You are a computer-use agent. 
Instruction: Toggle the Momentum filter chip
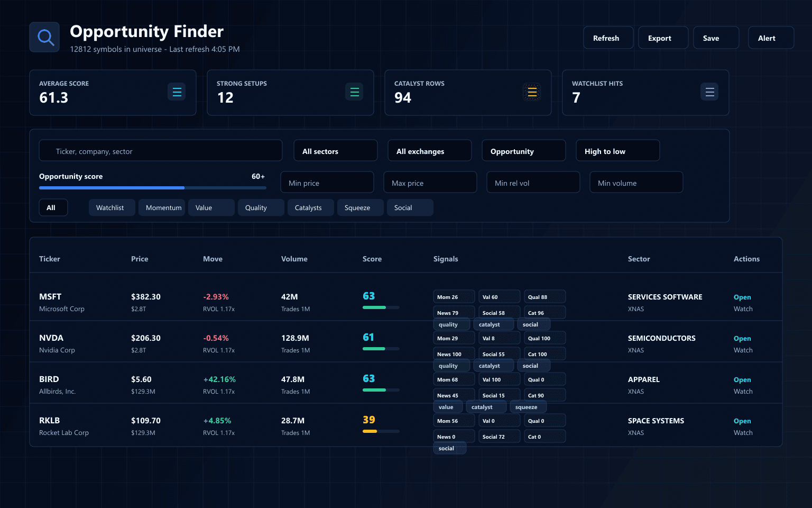pyautogui.click(x=162, y=207)
